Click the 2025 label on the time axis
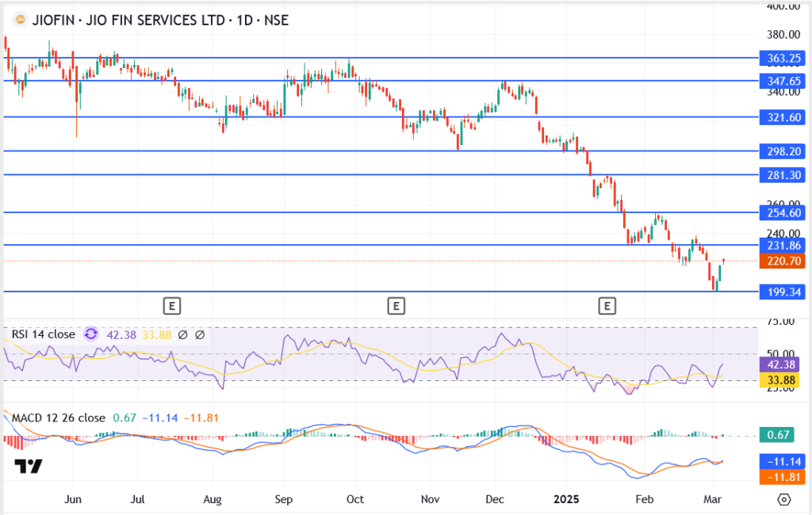Screen dimensions: 812x515 (566, 500)
